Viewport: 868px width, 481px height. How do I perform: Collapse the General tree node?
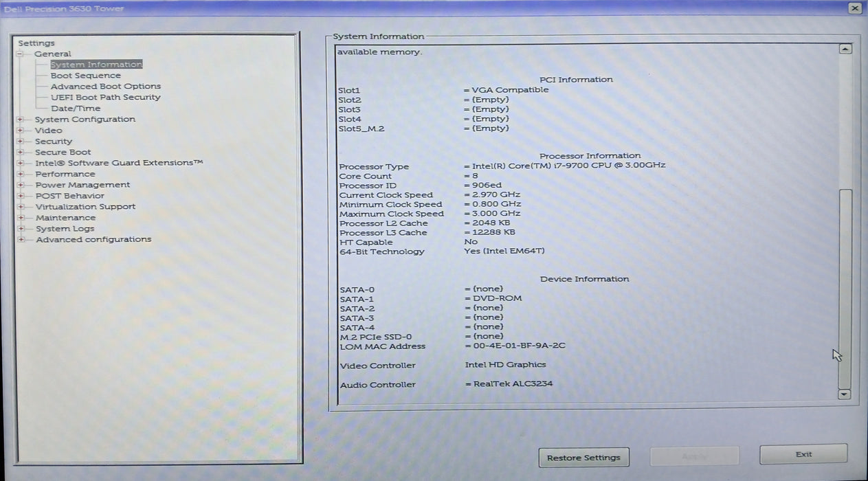(21, 54)
